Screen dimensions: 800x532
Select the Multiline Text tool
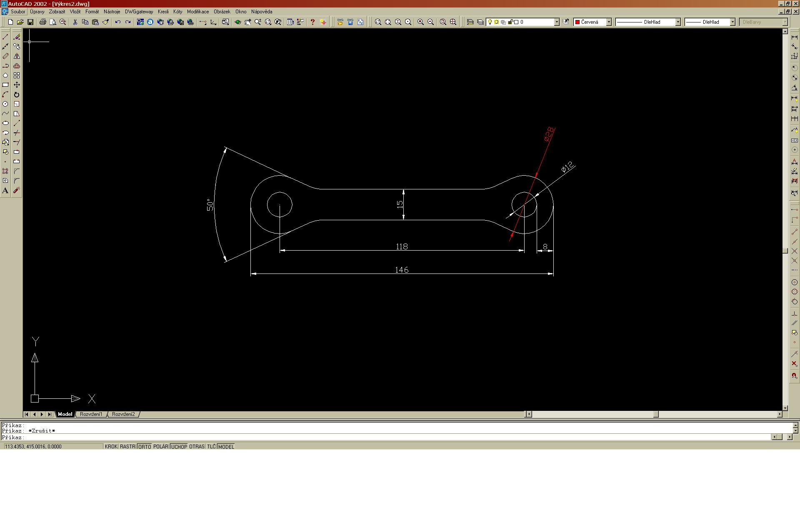pos(5,190)
